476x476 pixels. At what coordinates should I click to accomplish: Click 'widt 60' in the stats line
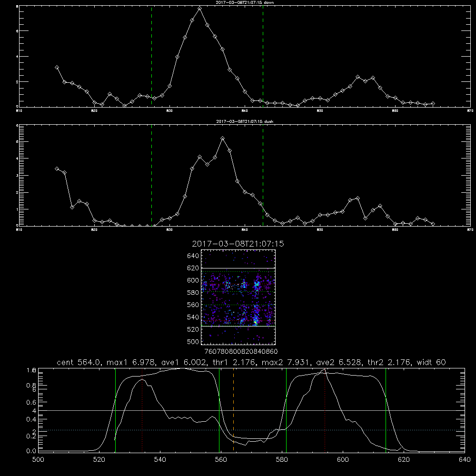[431, 362]
